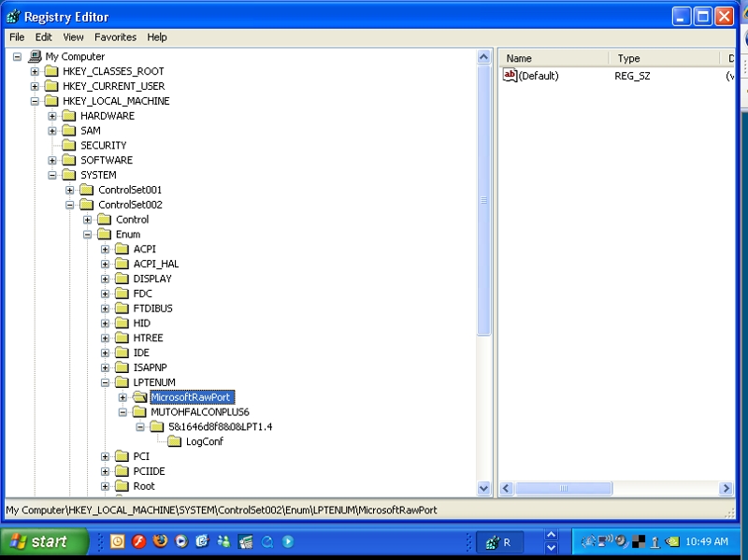Viewport: 748px width, 560px height.
Task: Click the blue magnifier Quick Launch icon
Action: pos(267,541)
